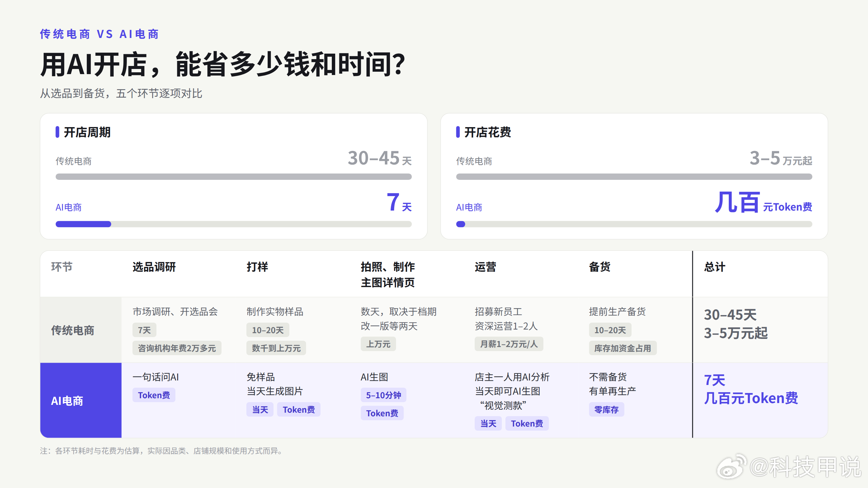The width and height of the screenshot is (868, 488).
Task: Click the '数千到上万元' tag
Action: pos(276,348)
